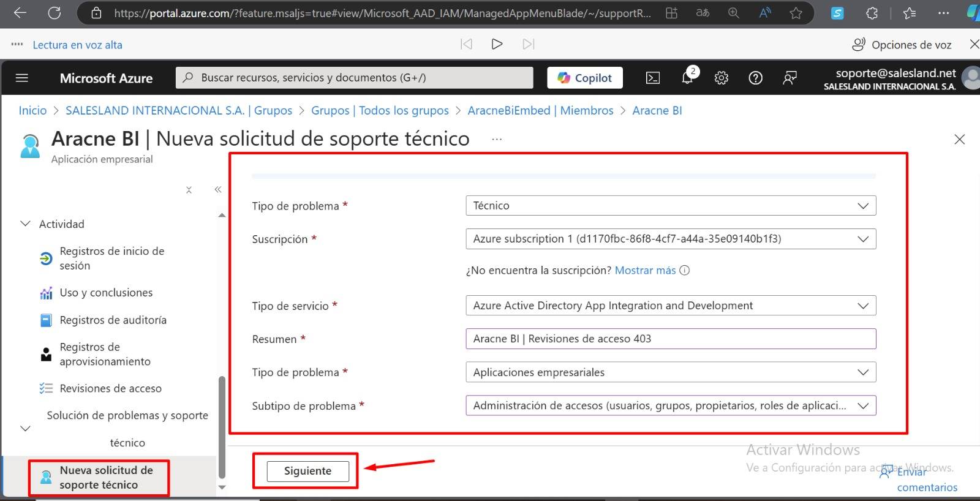Open the help question mark menu

tap(756, 78)
